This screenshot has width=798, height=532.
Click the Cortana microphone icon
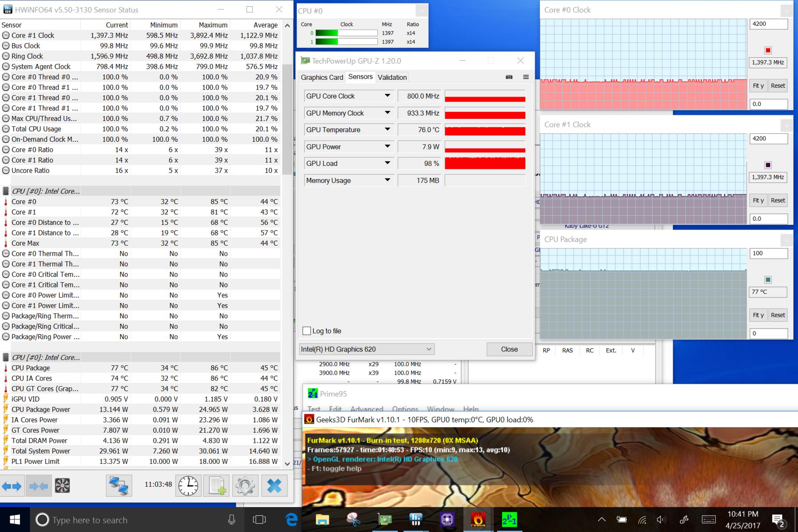[231, 520]
